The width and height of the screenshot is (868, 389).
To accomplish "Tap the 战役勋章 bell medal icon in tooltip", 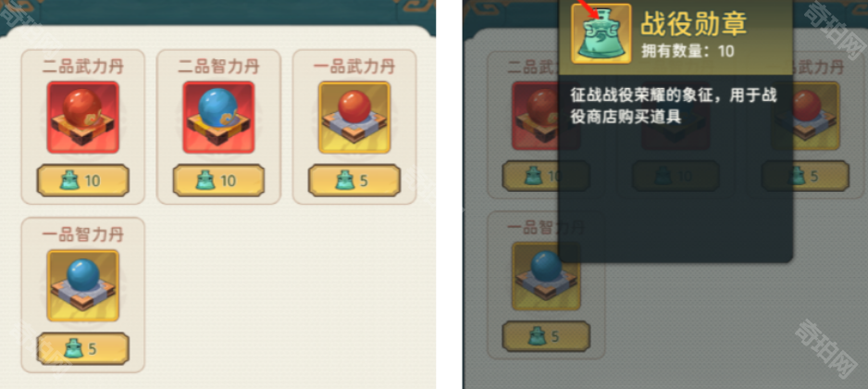I will 601,33.
